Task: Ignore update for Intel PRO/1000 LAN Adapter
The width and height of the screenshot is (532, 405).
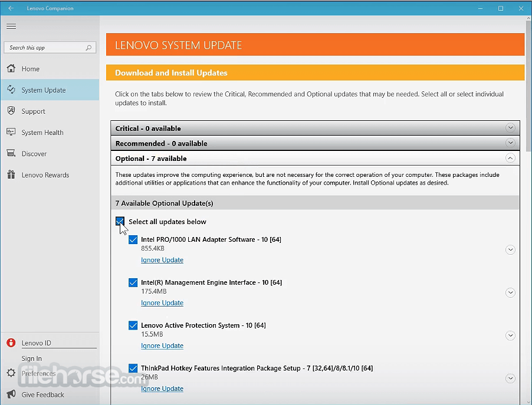Action: pyautogui.click(x=162, y=260)
